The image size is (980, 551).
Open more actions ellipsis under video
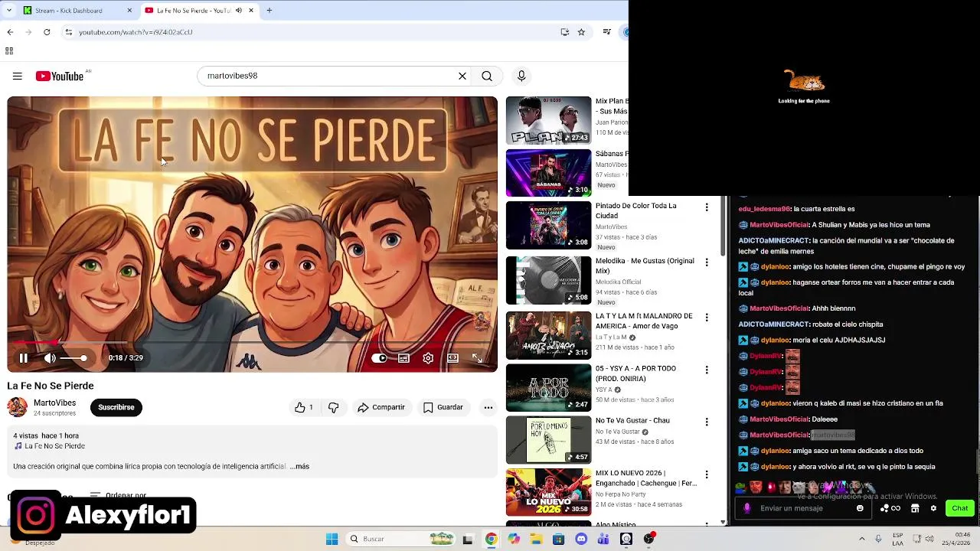(488, 407)
